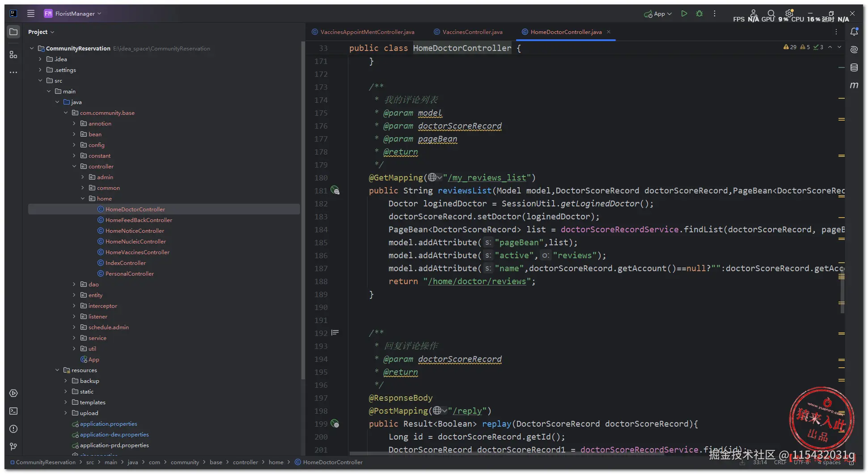The height and width of the screenshot is (474, 868).
Task: Expand the admin package
Action: (x=83, y=177)
